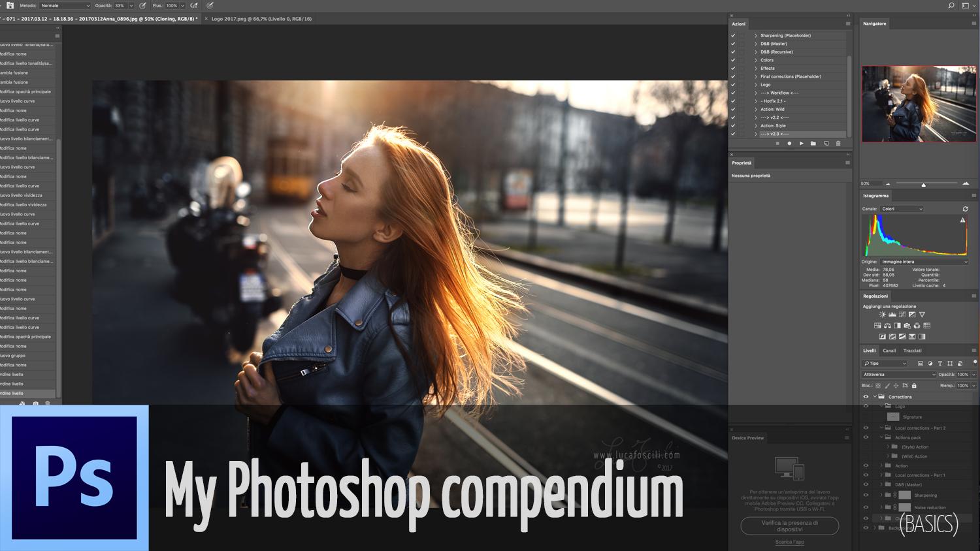
Task: Add a Hue/Saturation adjustment
Action: point(877,326)
